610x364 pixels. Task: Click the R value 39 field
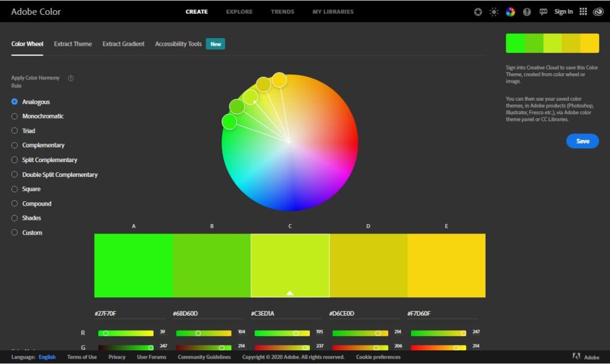point(163,332)
